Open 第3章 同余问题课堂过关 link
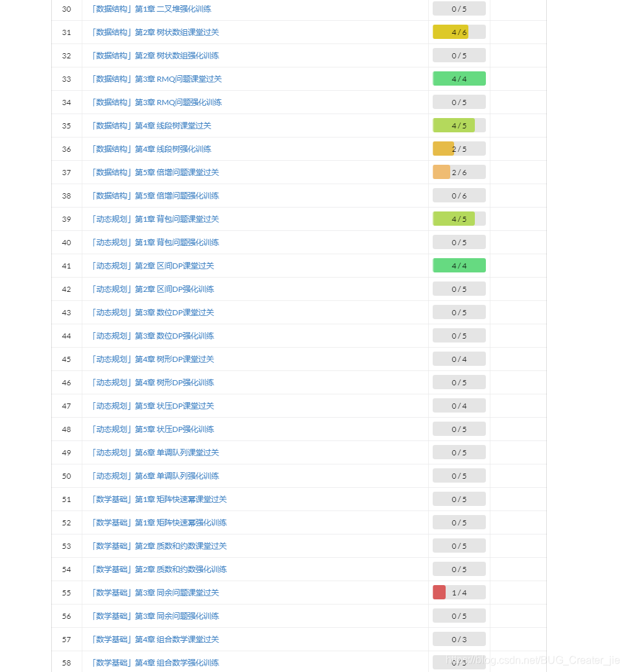 click(x=156, y=593)
